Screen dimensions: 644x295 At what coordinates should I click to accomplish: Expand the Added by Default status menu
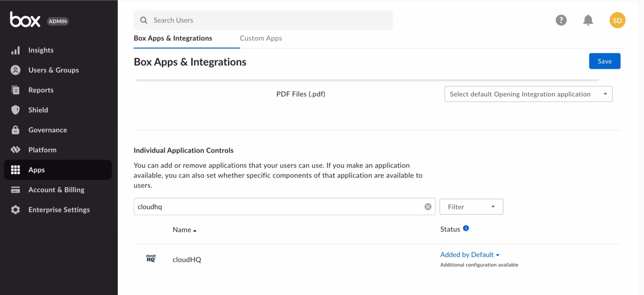[470, 255]
